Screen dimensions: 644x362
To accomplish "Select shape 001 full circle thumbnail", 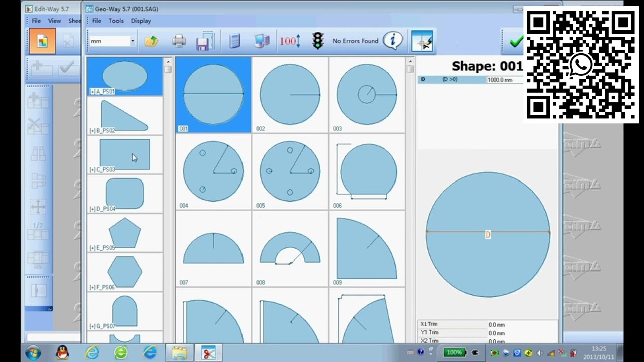I will (x=213, y=95).
